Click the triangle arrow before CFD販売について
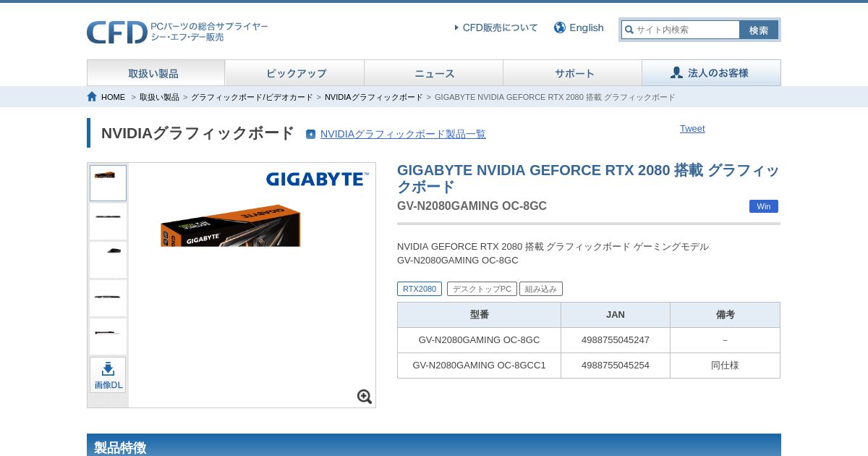 pyautogui.click(x=456, y=28)
